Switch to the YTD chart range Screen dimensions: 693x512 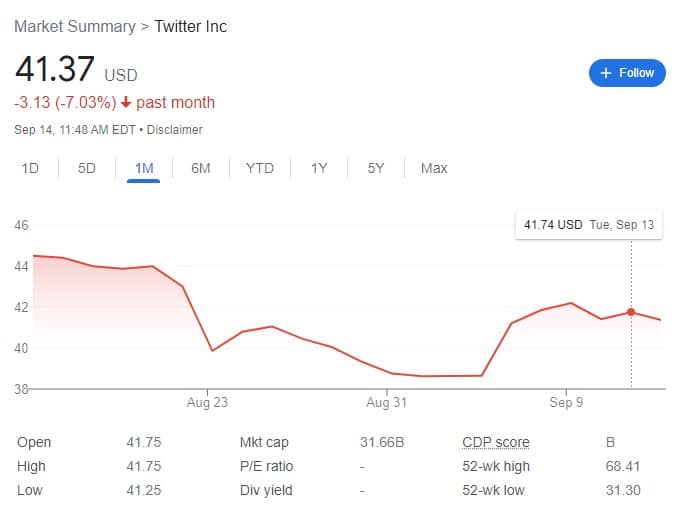pos(260,168)
